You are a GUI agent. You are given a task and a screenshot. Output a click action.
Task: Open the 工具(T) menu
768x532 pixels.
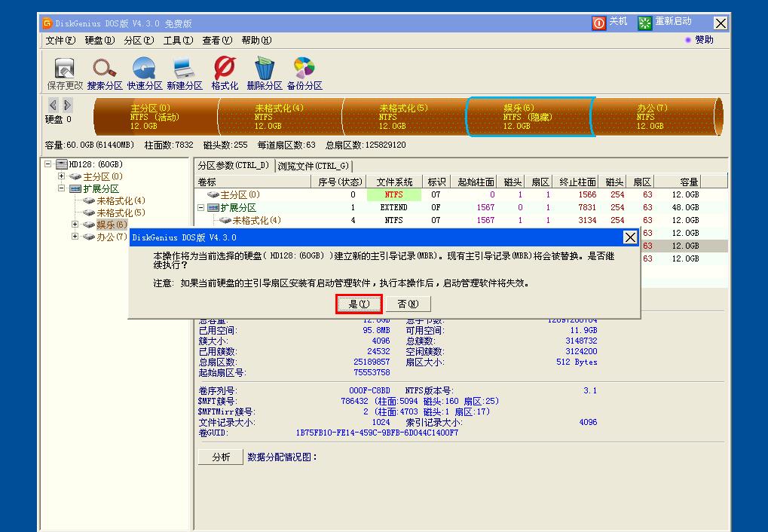click(x=178, y=40)
